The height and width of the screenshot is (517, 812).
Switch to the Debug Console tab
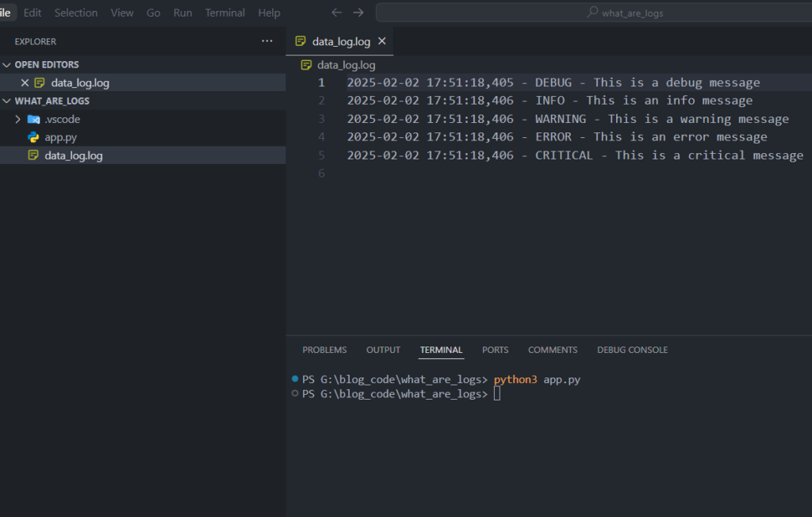[632, 350]
